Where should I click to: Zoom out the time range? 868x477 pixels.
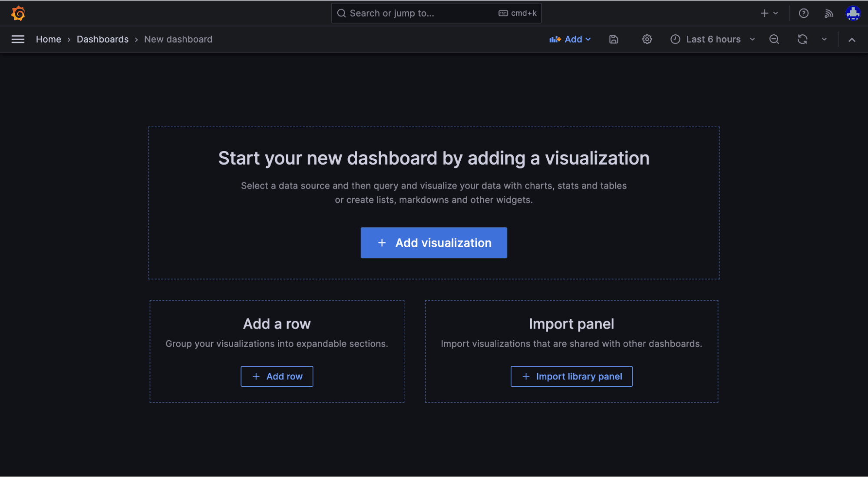click(774, 39)
